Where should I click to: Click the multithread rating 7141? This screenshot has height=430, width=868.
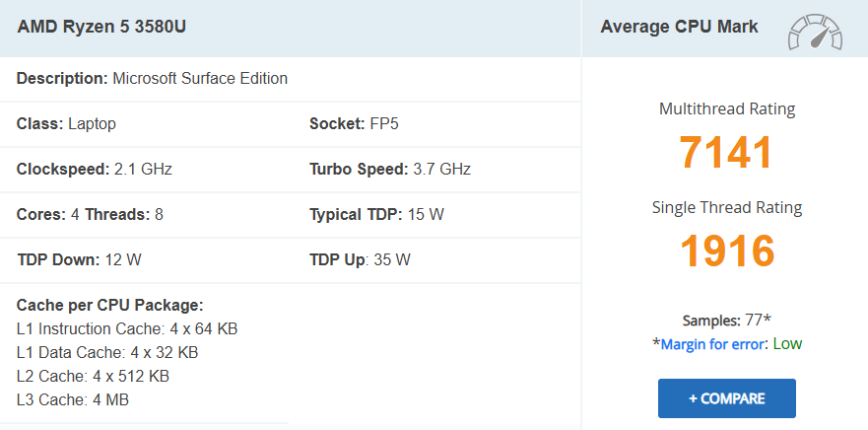726,153
